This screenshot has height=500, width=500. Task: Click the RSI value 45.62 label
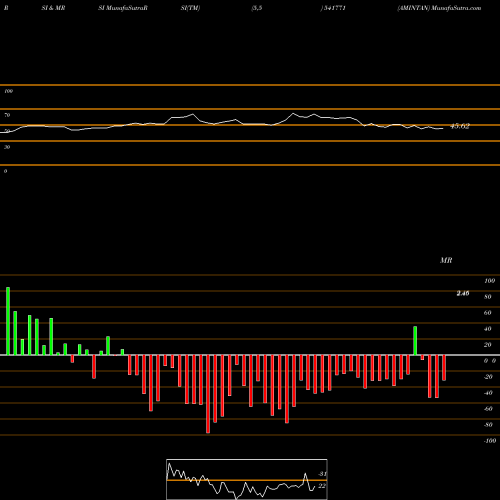click(460, 126)
